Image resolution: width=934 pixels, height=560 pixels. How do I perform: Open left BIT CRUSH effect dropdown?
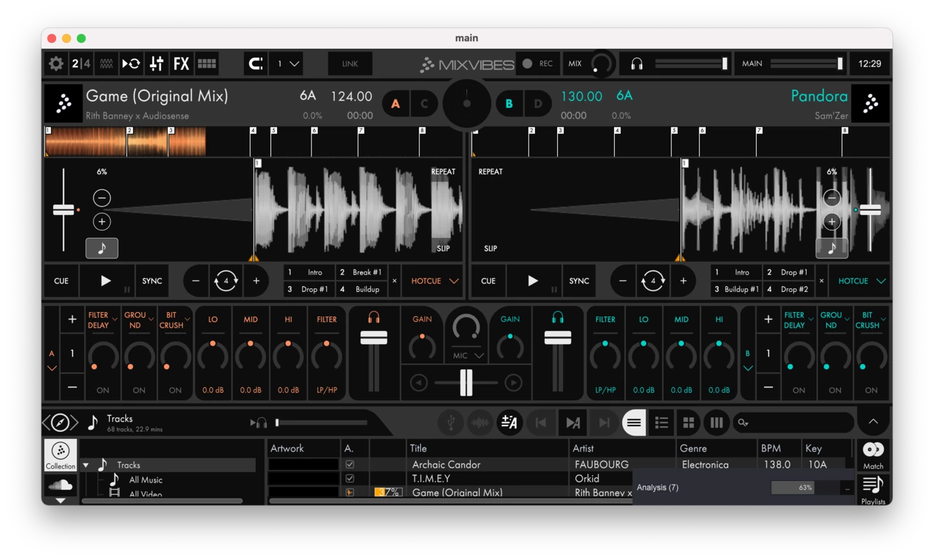175,320
